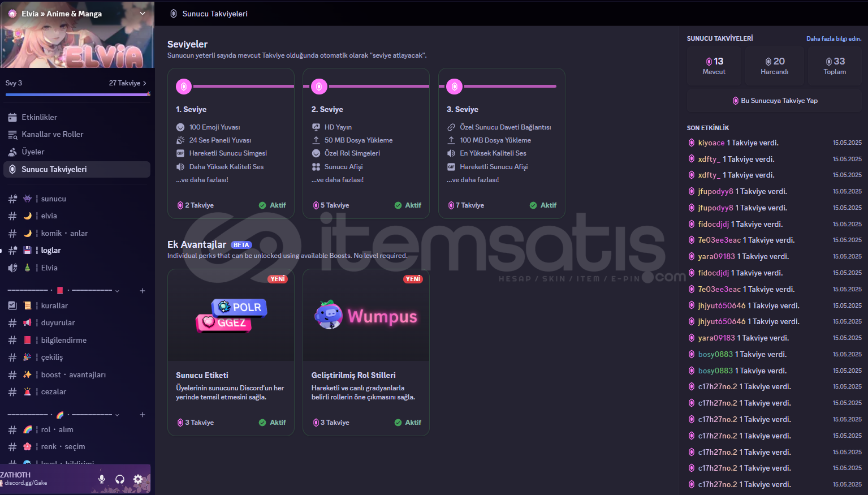Screen dimensions: 868x495
Task: Open the kurallar rules channel
Action: pos(77,305)
